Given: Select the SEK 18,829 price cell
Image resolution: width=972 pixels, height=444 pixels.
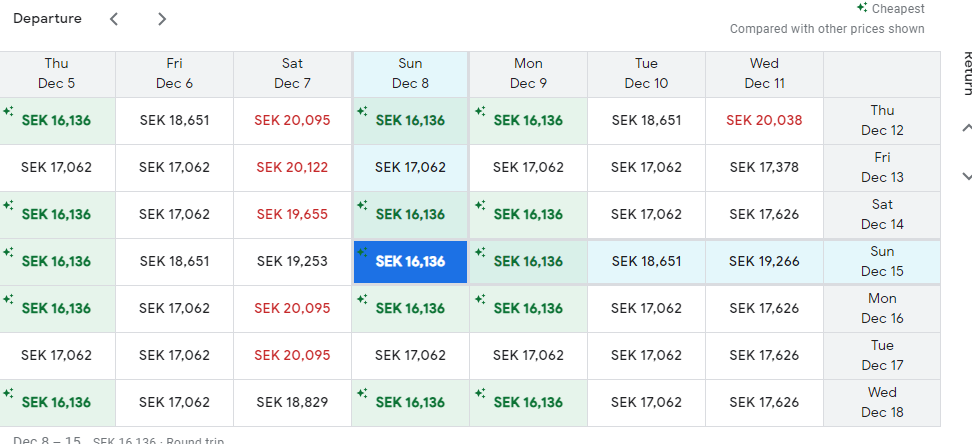Looking at the screenshot, I should click(x=292, y=402).
